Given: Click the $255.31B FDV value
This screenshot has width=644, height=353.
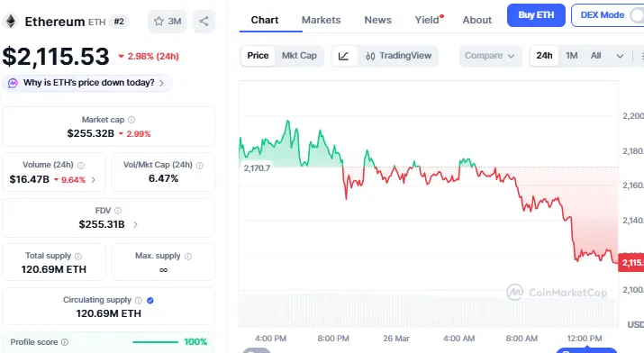Looking at the screenshot, I should 102,224.
